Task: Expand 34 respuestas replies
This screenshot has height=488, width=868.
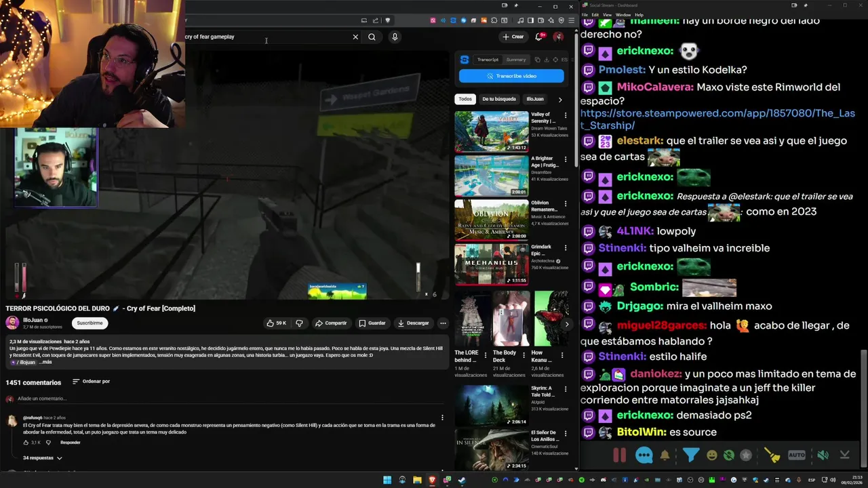Action: point(43,458)
